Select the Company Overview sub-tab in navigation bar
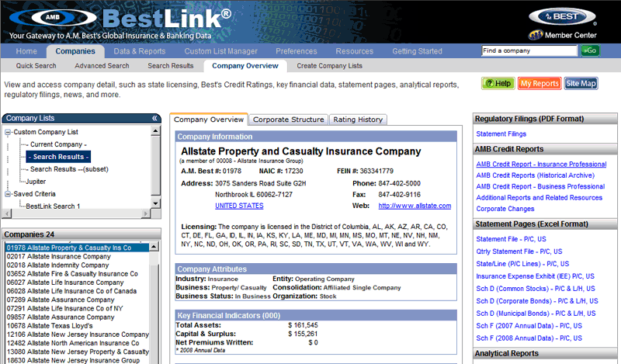The image size is (621, 364). 245,66
